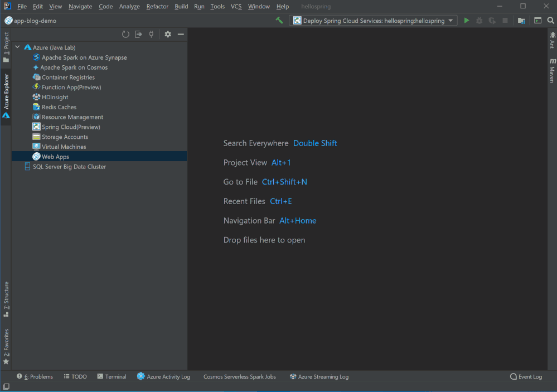Click the Debug bug icon

479,21
